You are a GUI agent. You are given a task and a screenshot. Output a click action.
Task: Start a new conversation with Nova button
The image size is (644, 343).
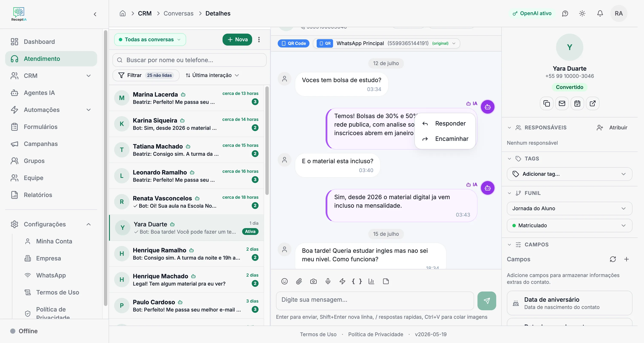(237, 40)
